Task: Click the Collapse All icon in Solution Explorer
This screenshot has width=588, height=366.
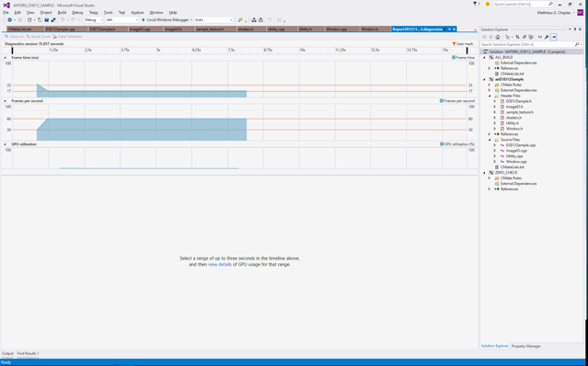Action: (x=525, y=37)
